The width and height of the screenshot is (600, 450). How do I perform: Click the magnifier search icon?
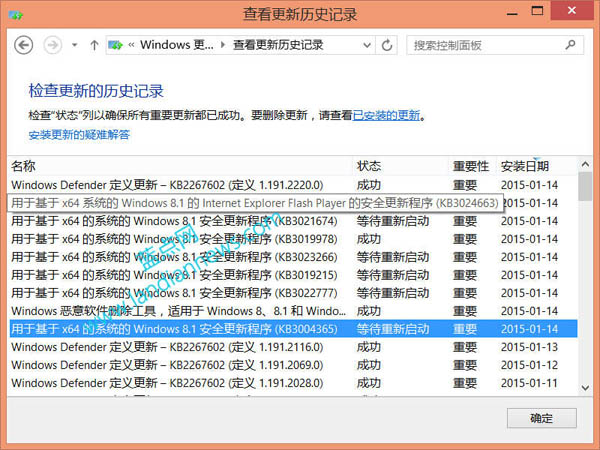coord(571,45)
